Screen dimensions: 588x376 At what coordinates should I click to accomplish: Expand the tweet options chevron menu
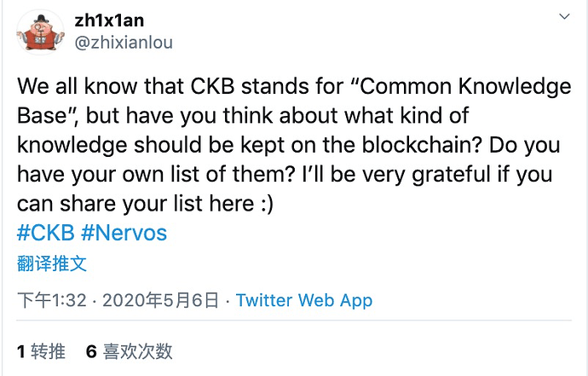tap(564, 16)
